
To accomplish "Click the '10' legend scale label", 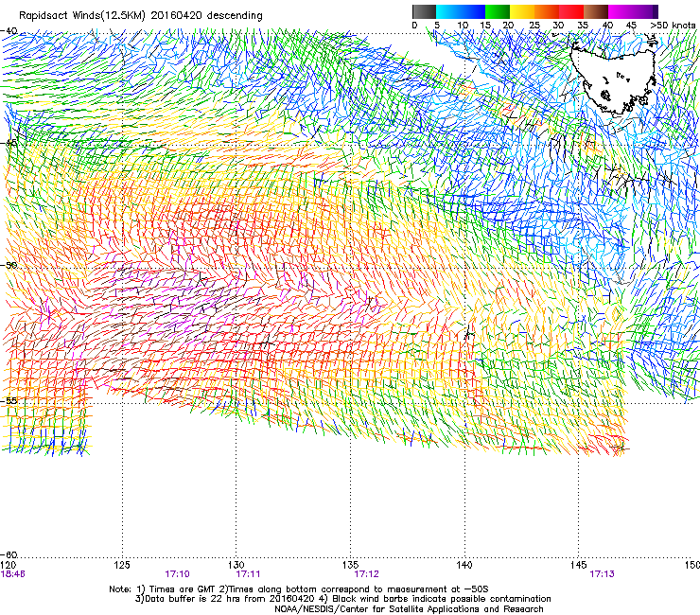I will [463, 26].
